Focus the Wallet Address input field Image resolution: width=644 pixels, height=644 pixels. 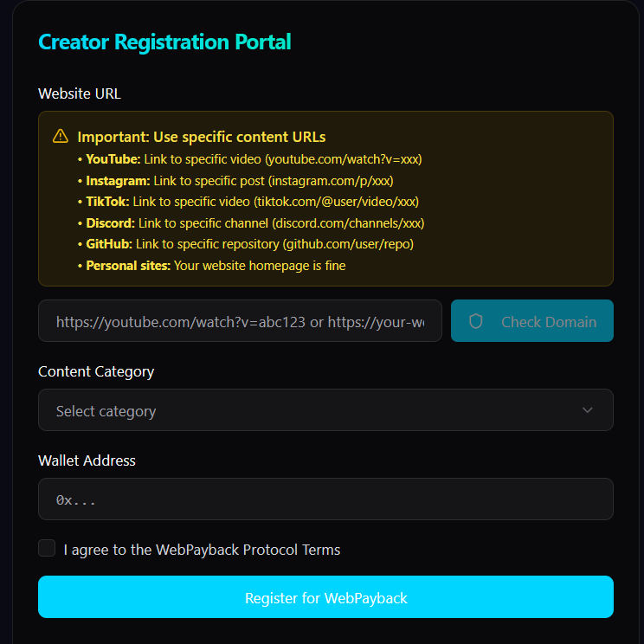coord(325,499)
